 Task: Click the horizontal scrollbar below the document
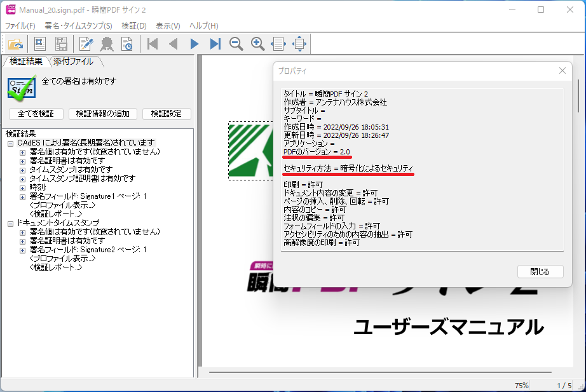(x=380, y=372)
